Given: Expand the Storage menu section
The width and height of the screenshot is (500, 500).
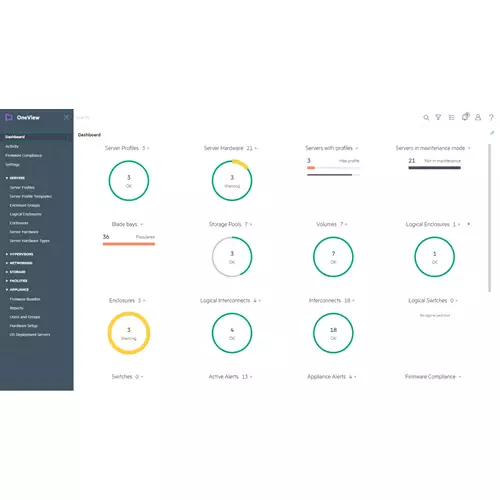Looking at the screenshot, I should (x=16, y=272).
